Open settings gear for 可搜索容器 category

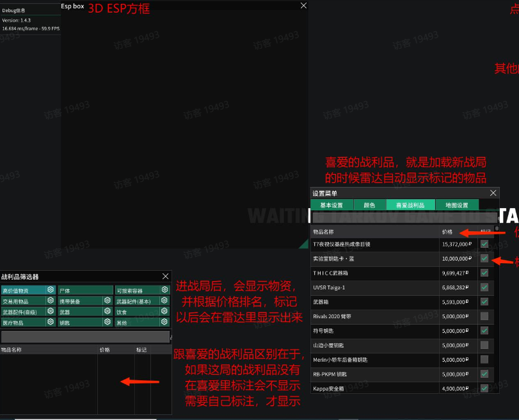(164, 289)
